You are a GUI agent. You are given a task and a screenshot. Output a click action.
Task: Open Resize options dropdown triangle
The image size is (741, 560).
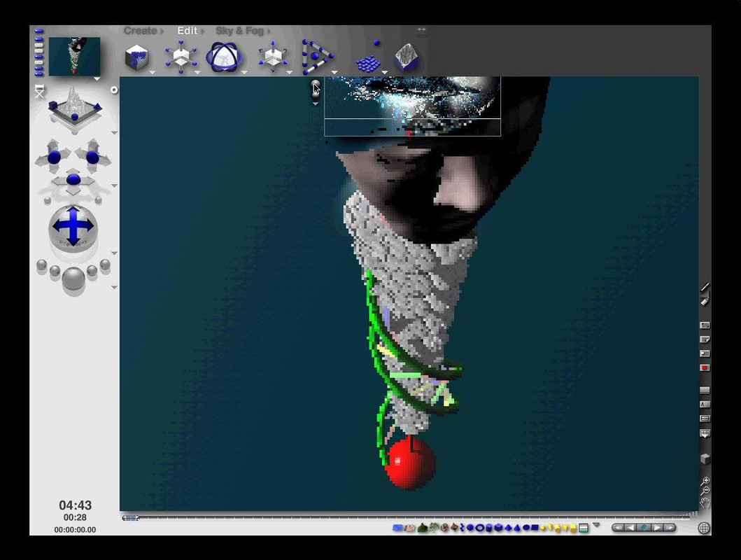pos(197,73)
